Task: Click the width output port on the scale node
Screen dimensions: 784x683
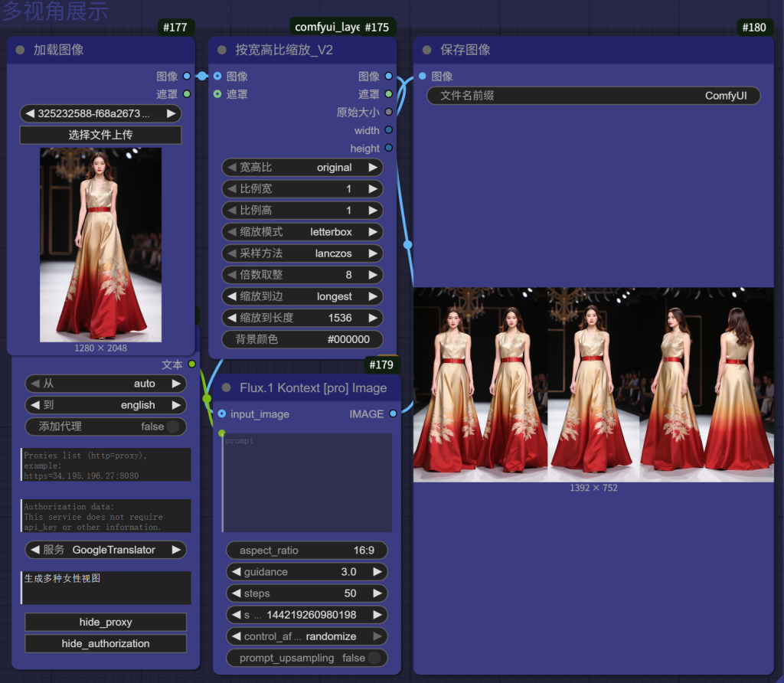Action: point(389,130)
